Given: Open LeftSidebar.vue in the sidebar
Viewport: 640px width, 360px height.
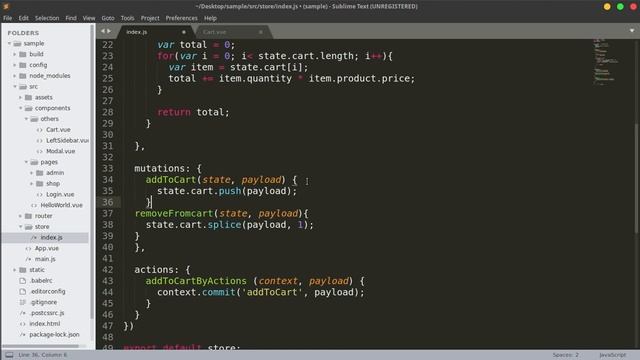Looking at the screenshot, I should (67, 140).
